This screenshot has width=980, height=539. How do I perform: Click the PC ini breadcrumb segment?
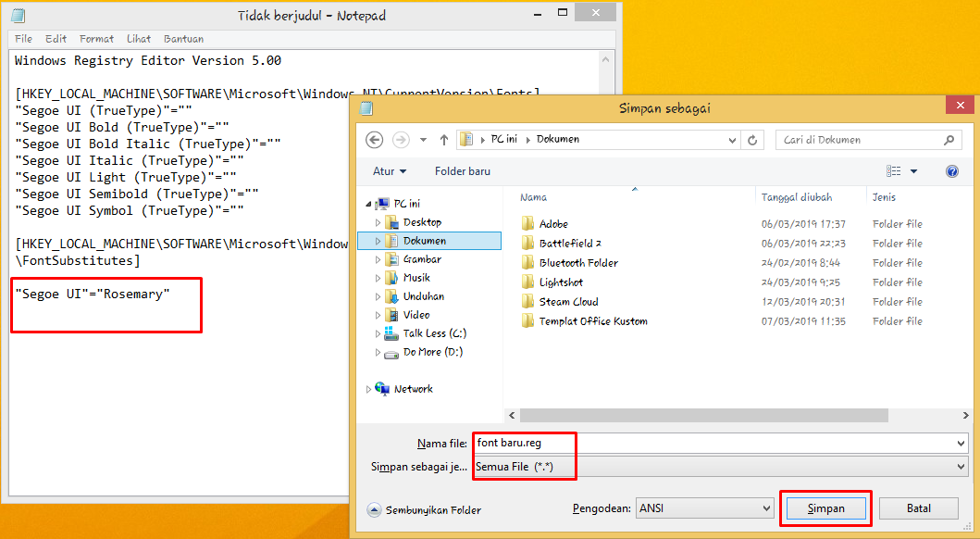pos(503,140)
